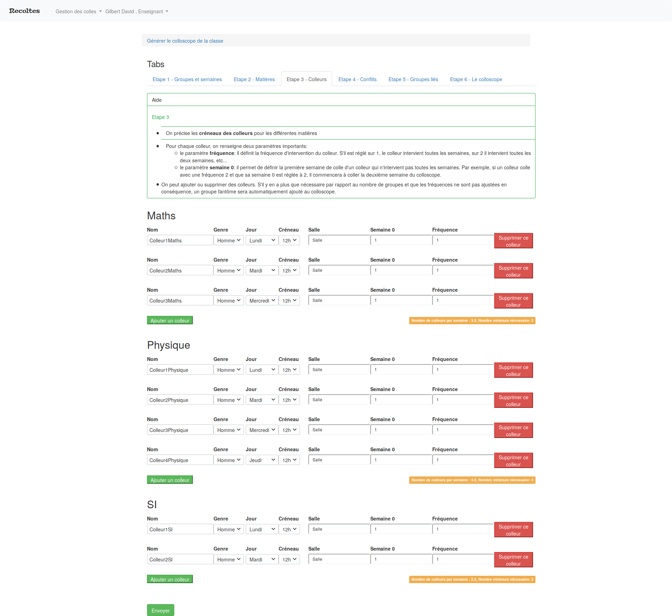Click the Salle field for Colleur2Physique

tap(339, 399)
